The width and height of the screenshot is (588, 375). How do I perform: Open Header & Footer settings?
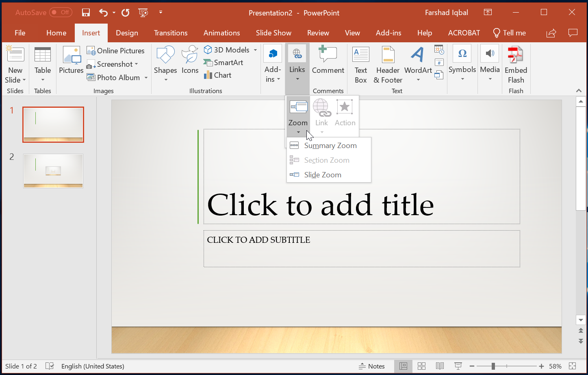coord(387,63)
